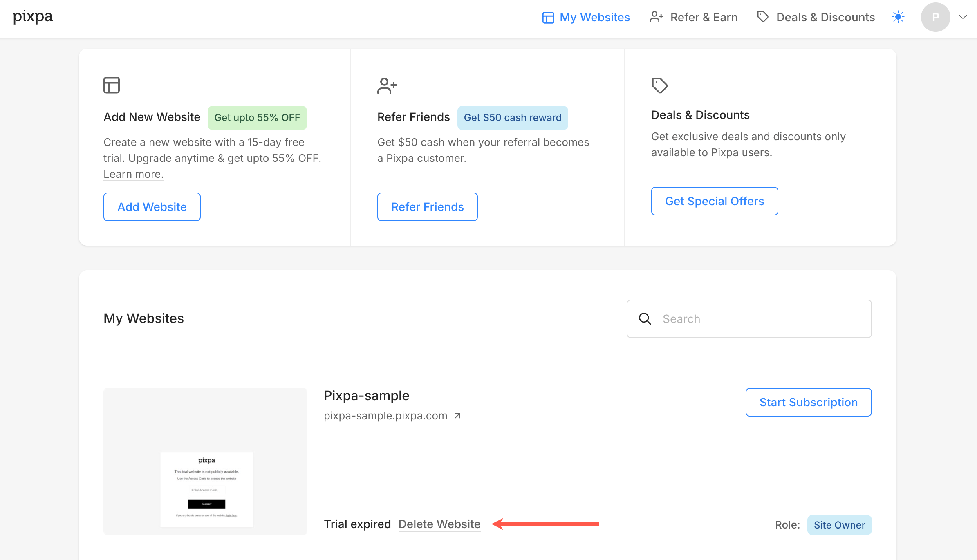Focus the websites Search field
Screen dimensions: 977x560
coord(760,319)
